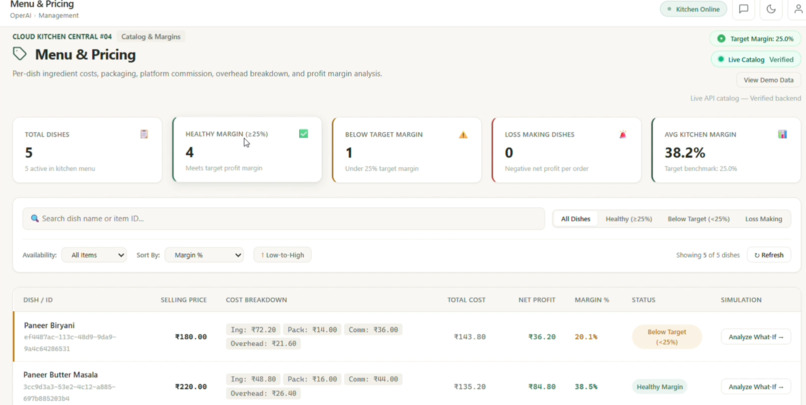Click the ₹220.00 selling price
This screenshot has height=405, width=806.
191,386
